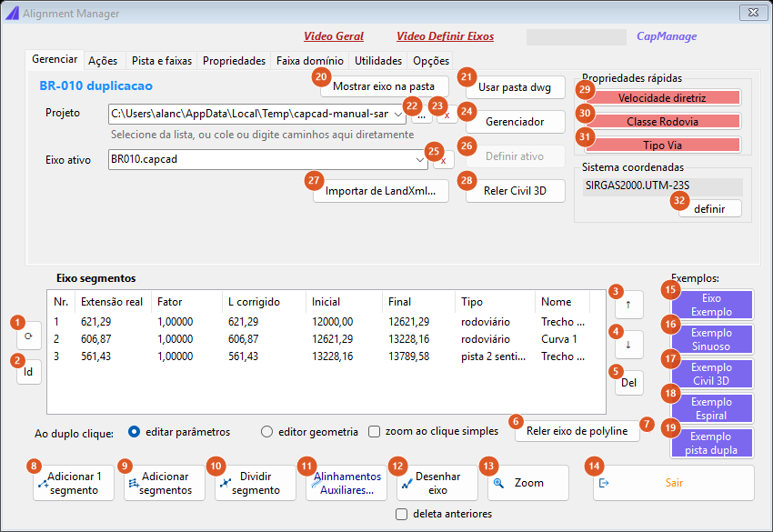Open Faixa domínio tab
Viewport: 773px width, 532px height.
309,61
